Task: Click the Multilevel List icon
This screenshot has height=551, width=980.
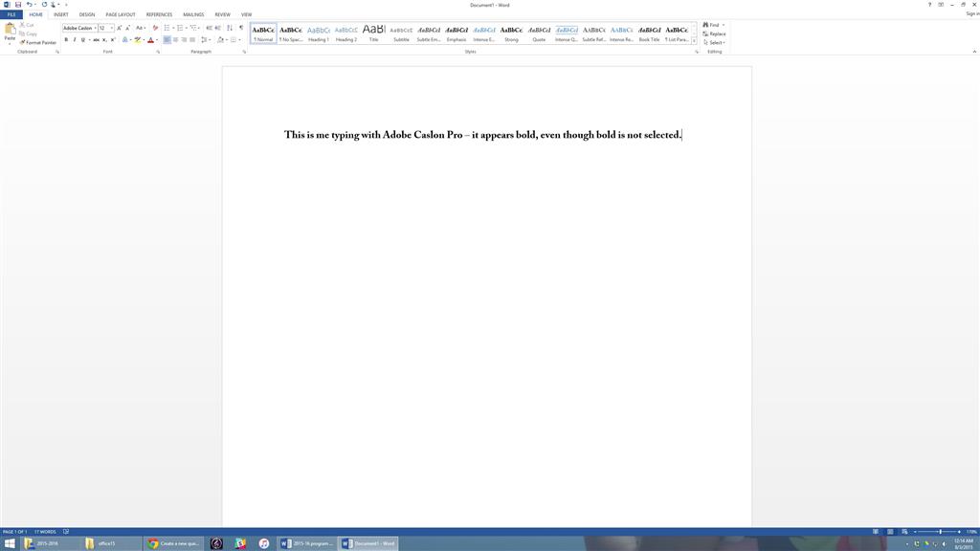Action: (x=193, y=28)
